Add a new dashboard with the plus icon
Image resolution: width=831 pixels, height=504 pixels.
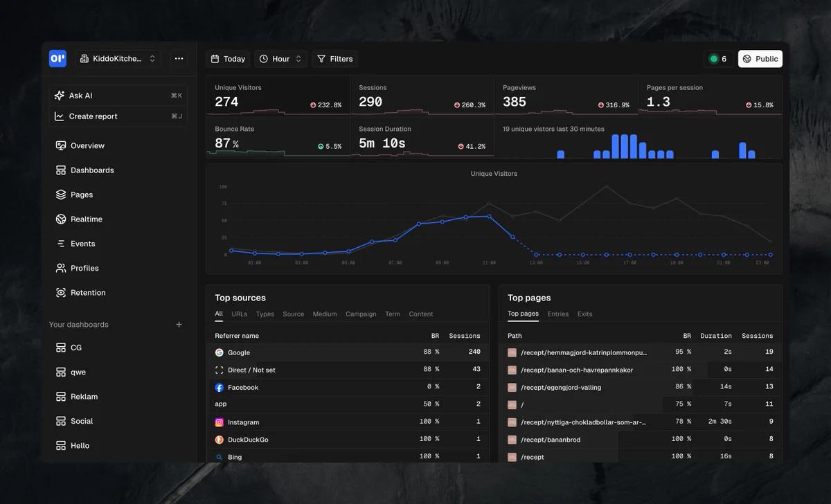pyautogui.click(x=179, y=325)
